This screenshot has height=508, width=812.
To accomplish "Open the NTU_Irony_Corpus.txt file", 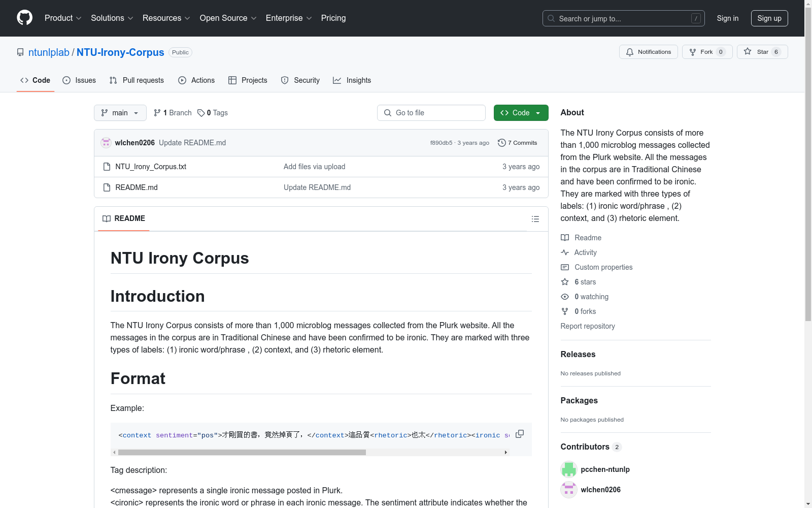I will pyautogui.click(x=151, y=167).
